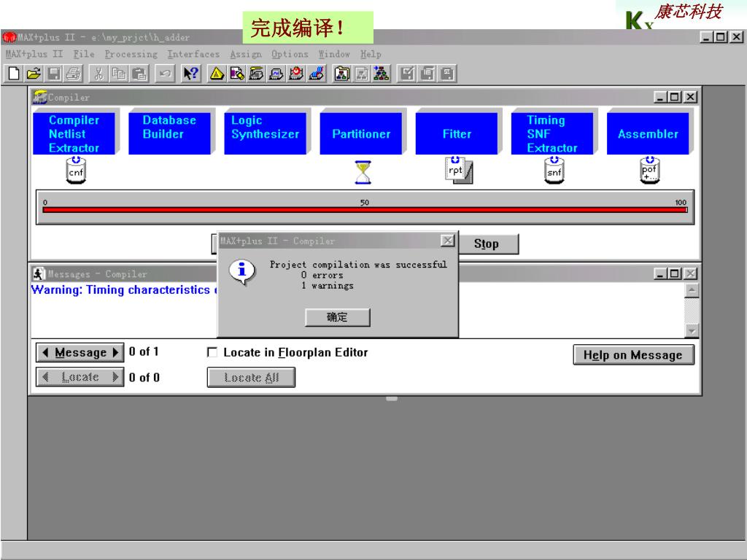Open the Assign menu
This screenshot has width=747, height=560.
(x=246, y=54)
